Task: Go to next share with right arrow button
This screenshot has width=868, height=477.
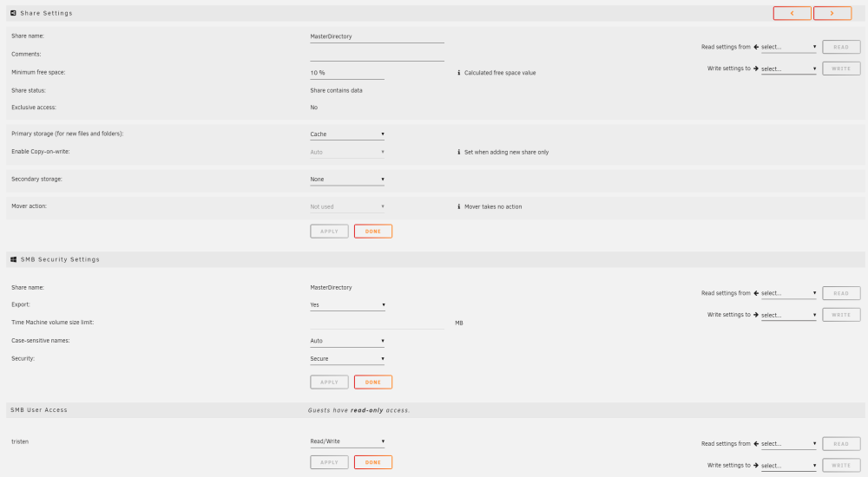Action: (832, 13)
